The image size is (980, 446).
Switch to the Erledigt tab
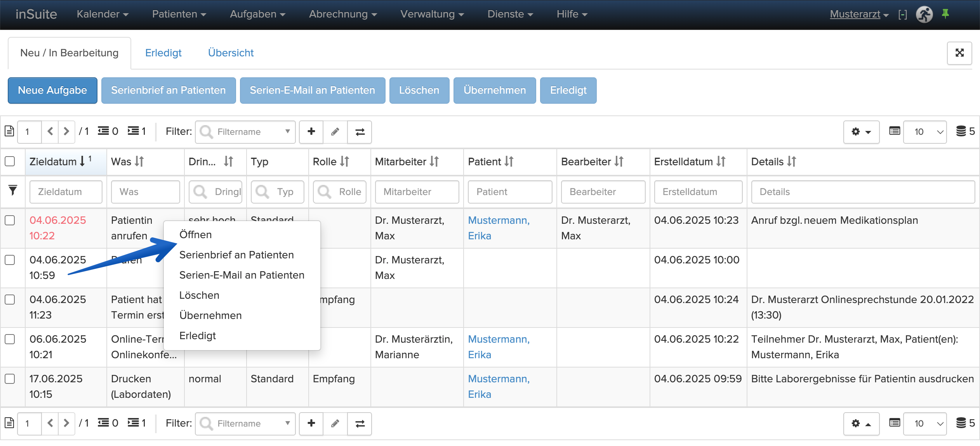tap(163, 53)
